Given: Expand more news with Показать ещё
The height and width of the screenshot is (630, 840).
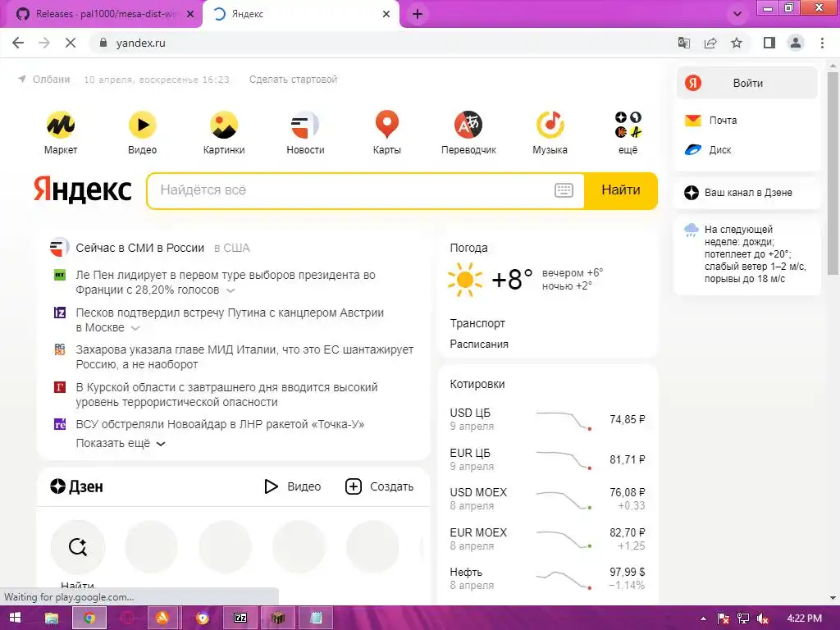Looking at the screenshot, I should tap(121, 444).
